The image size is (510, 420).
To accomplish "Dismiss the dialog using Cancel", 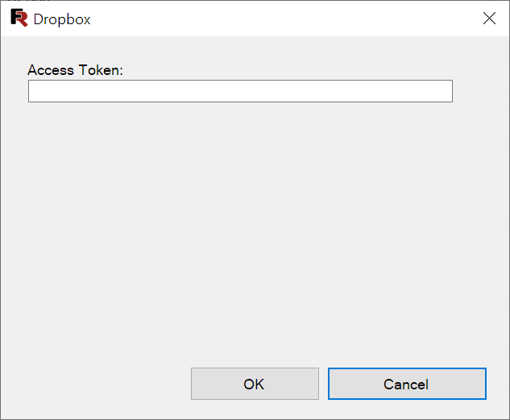I will 407,384.
